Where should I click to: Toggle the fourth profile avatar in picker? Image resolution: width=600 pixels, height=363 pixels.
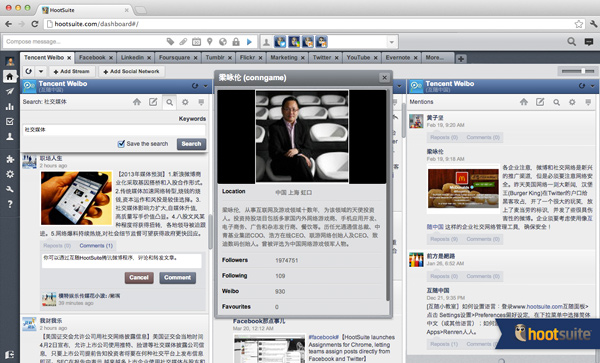pos(321,42)
